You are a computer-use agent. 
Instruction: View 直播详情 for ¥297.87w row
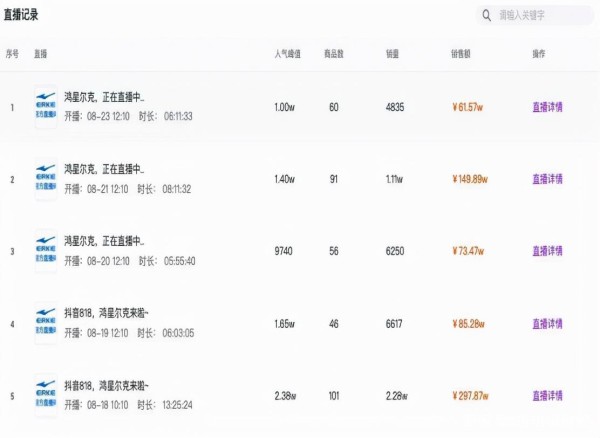548,395
